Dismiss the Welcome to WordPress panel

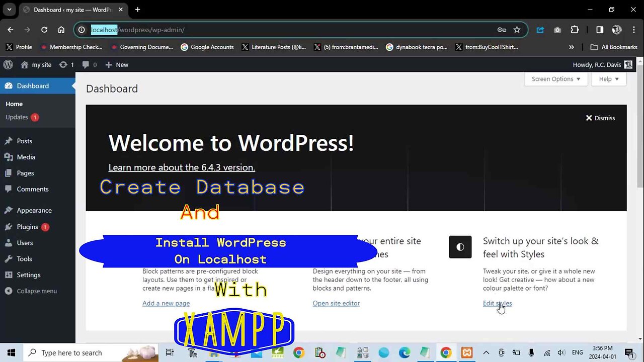click(x=600, y=118)
